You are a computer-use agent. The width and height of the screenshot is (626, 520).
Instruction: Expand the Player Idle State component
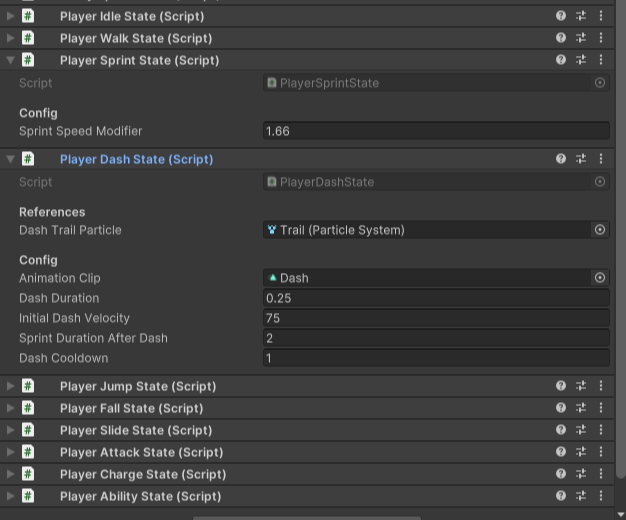[10, 16]
